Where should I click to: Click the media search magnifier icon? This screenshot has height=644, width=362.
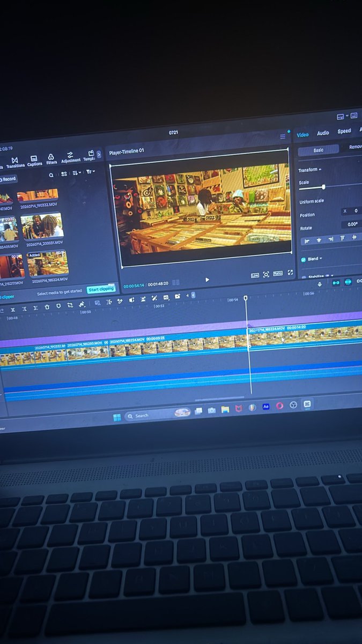(x=51, y=175)
